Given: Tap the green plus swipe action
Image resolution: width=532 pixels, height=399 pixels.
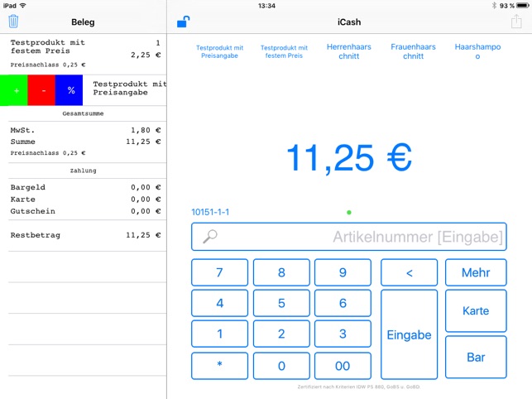Looking at the screenshot, I should tap(14, 90).
